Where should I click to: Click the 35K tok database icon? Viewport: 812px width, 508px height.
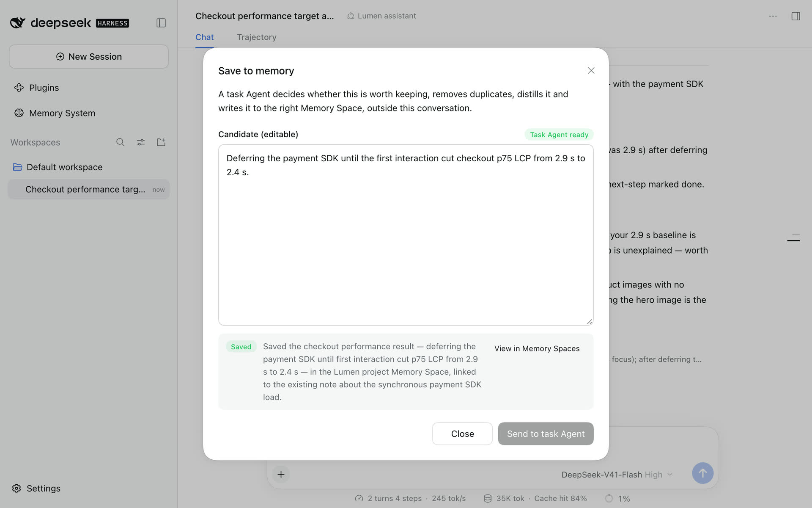tap(488, 499)
